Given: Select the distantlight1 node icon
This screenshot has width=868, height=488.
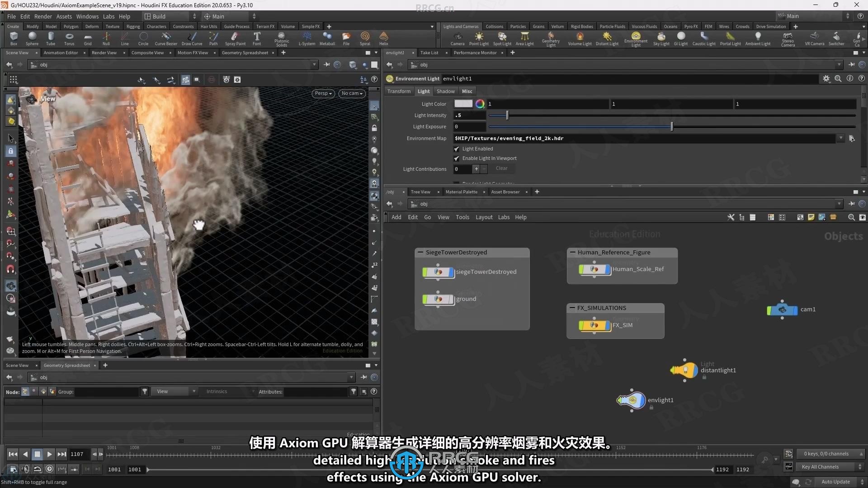Looking at the screenshot, I should [684, 370].
